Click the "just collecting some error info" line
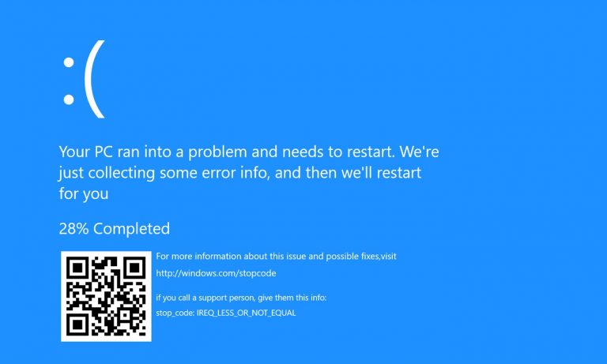 click(240, 172)
